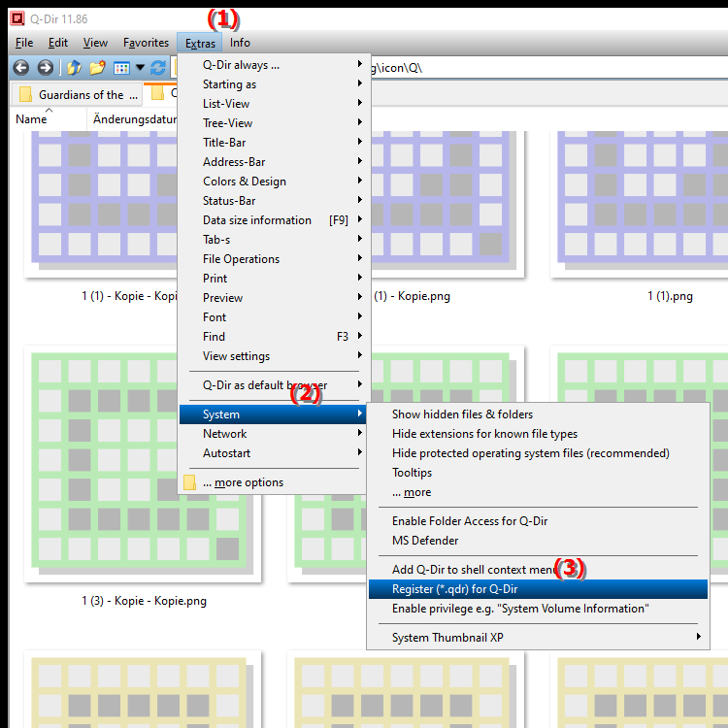This screenshot has height=728, width=728.
Task: Click the Back navigation arrow
Action: tap(21, 68)
